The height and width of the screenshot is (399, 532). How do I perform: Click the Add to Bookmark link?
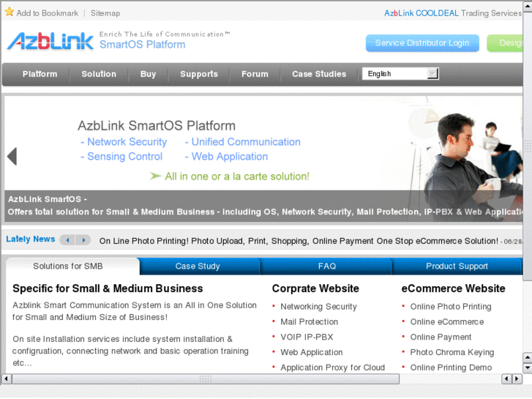(x=47, y=13)
